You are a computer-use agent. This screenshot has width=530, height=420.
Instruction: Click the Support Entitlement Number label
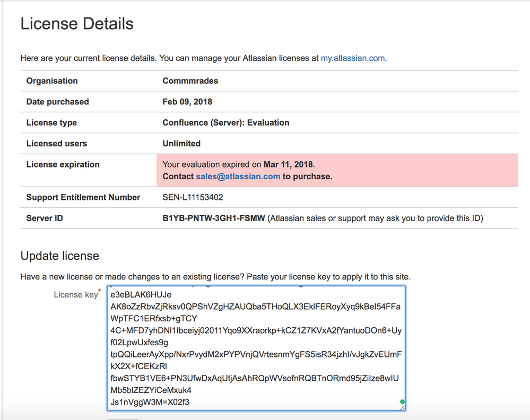tap(83, 197)
